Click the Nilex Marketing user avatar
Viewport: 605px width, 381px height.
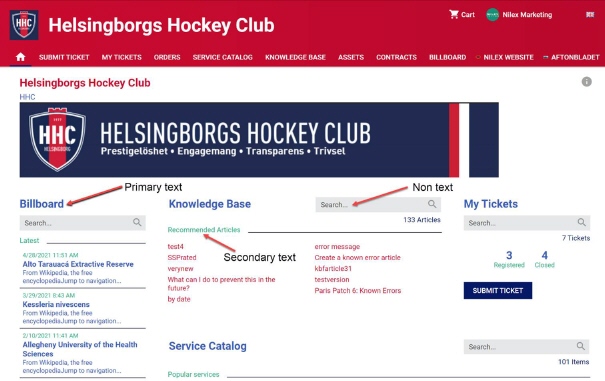(492, 15)
